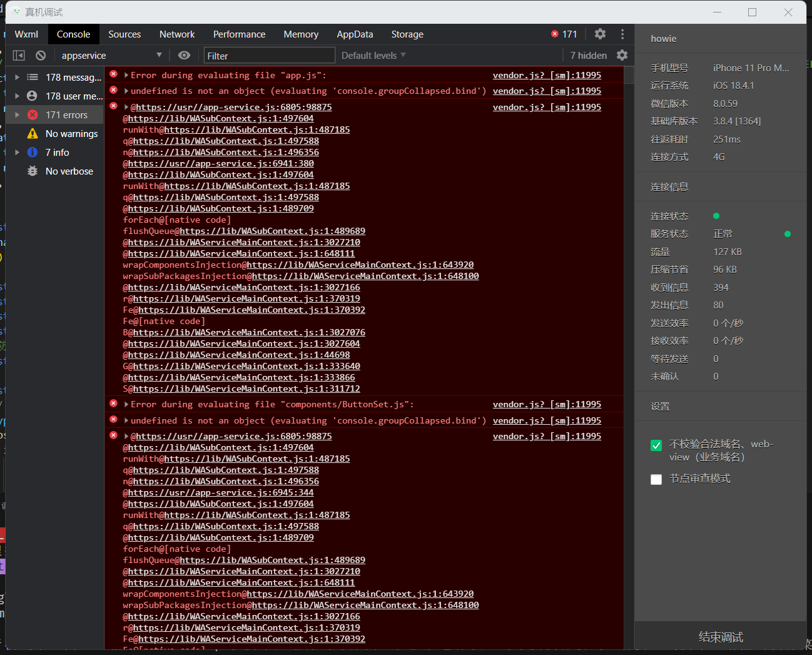Open the three-dot DevTools menu
This screenshot has height=655, width=812.
(x=622, y=34)
